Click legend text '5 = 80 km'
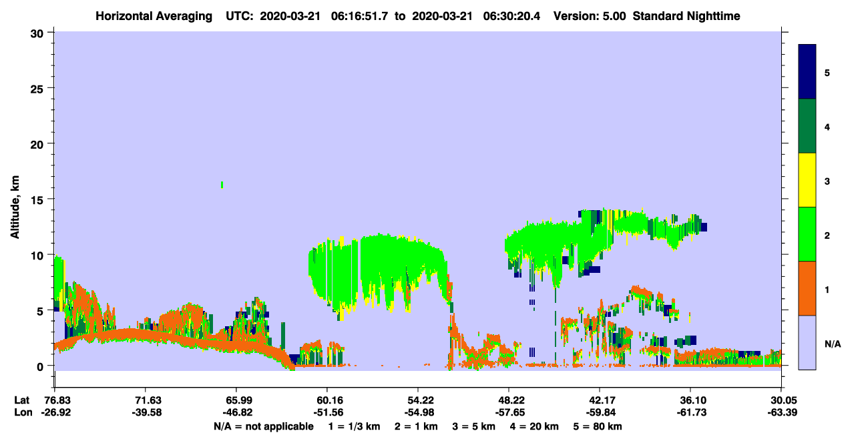The width and height of the screenshot is (868, 445). click(599, 426)
